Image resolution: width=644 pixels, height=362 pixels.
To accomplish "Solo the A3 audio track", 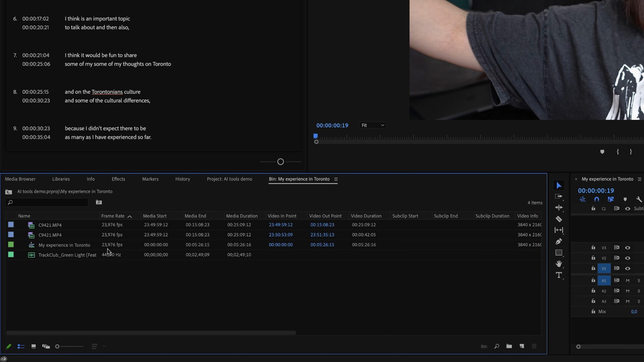I will pyautogui.click(x=639, y=301).
